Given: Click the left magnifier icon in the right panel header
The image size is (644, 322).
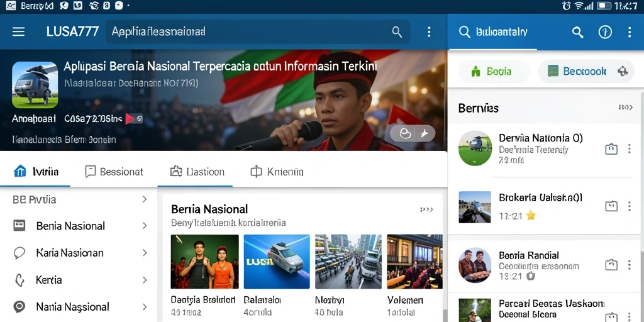Looking at the screenshot, I should (x=465, y=31).
